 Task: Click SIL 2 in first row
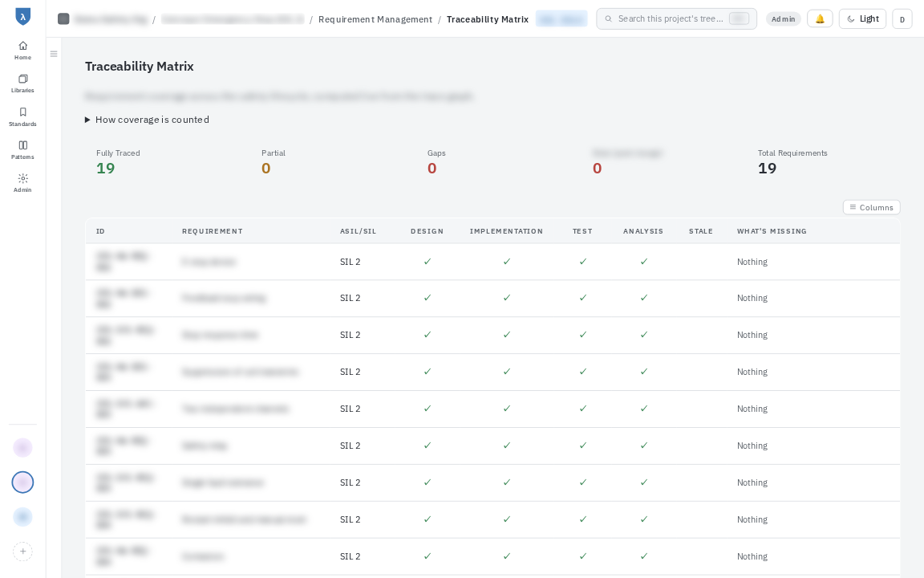click(x=350, y=262)
